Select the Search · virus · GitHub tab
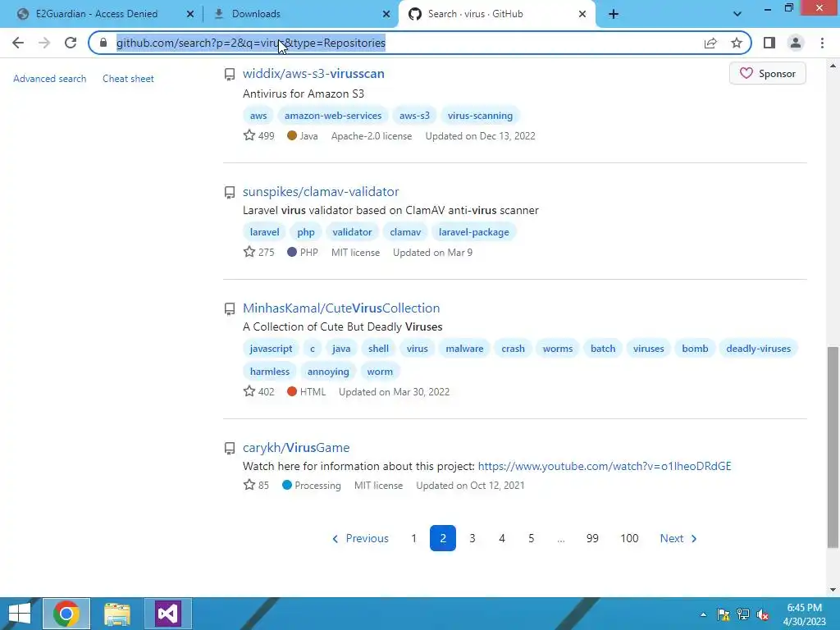 click(x=475, y=14)
